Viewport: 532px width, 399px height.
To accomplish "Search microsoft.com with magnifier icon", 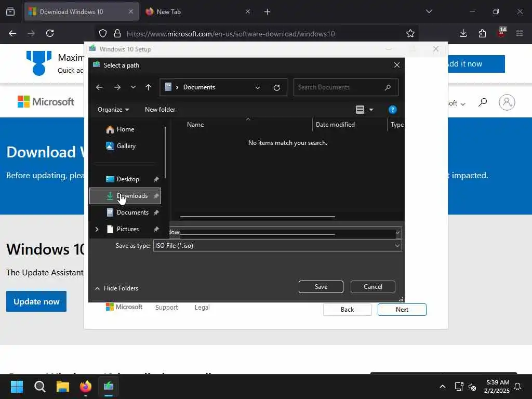I will click(x=483, y=102).
